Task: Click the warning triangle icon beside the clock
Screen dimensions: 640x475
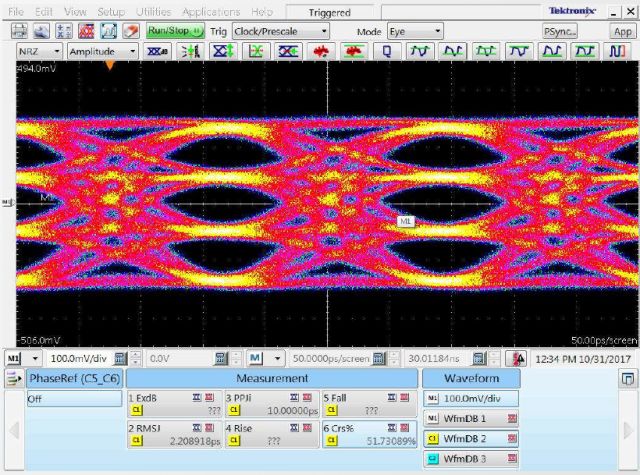Action: tap(519, 358)
